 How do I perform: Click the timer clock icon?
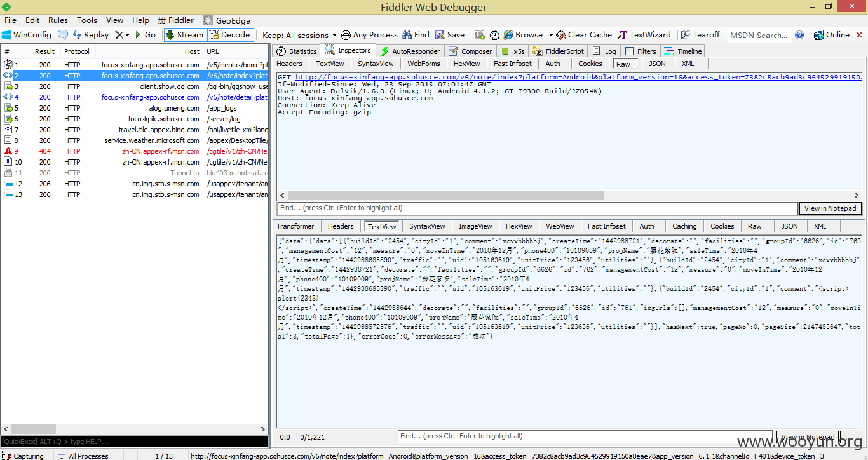click(494, 35)
